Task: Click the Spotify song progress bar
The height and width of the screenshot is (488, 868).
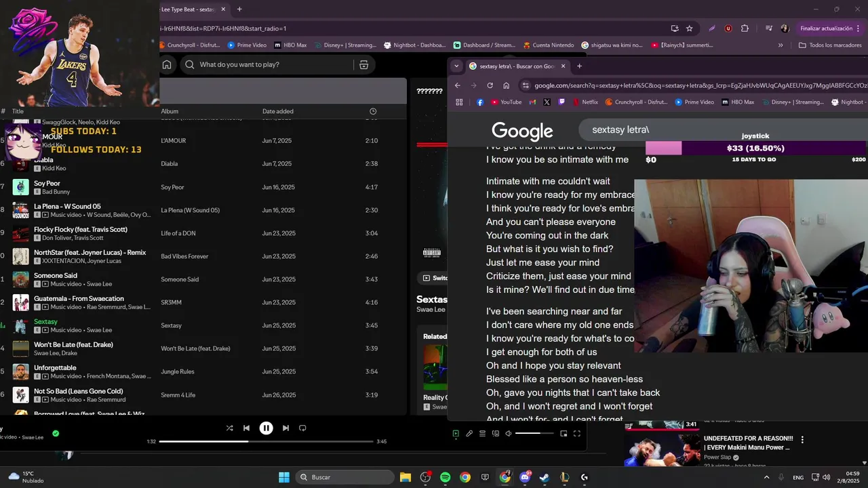Action: [266, 441]
